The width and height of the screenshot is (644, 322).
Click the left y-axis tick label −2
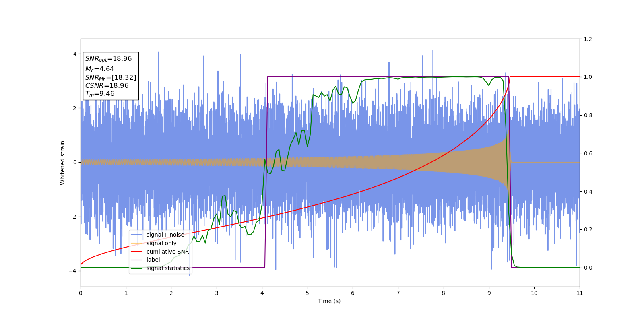point(73,217)
